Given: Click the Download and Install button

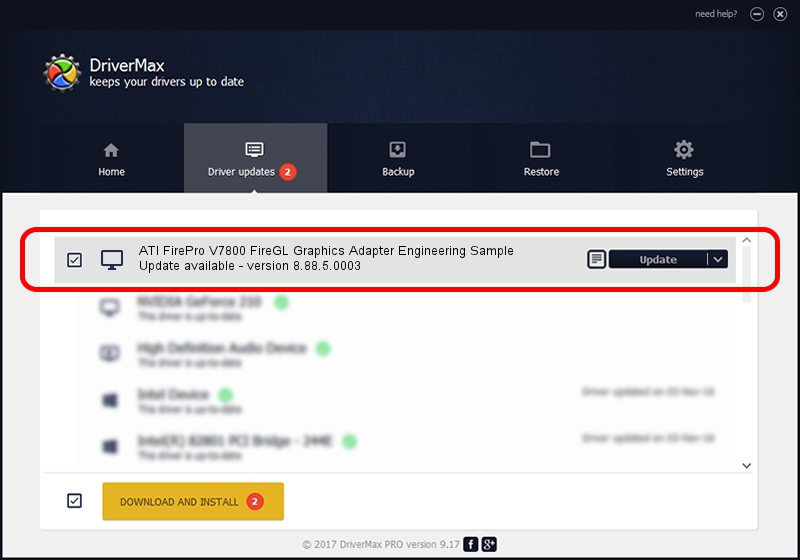Looking at the screenshot, I should pyautogui.click(x=193, y=501).
